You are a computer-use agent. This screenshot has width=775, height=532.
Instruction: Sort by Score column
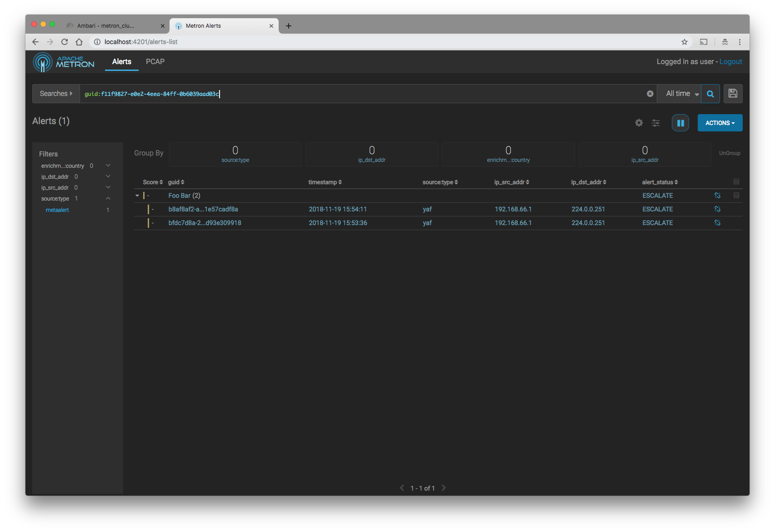[153, 182]
